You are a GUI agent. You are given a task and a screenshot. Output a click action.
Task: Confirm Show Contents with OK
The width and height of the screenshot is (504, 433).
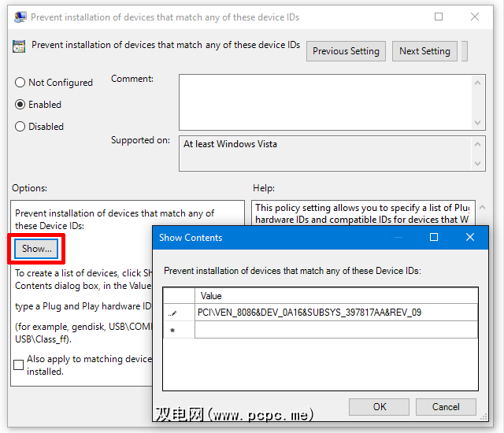380,407
